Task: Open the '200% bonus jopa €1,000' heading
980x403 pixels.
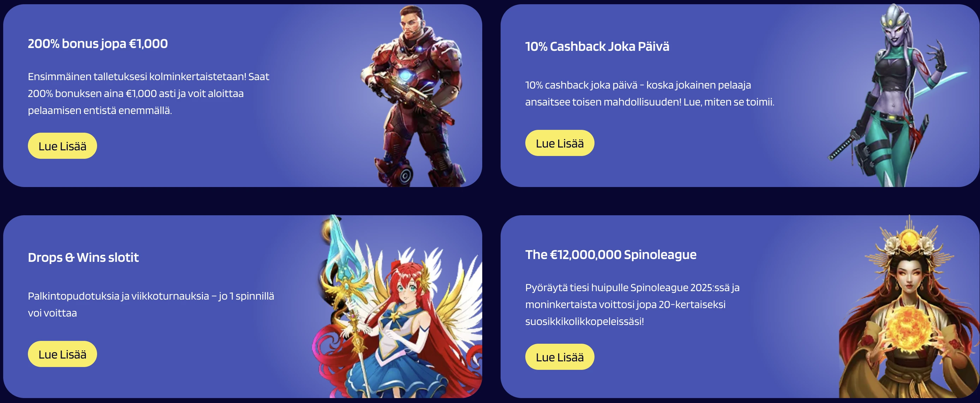Action: 98,44
